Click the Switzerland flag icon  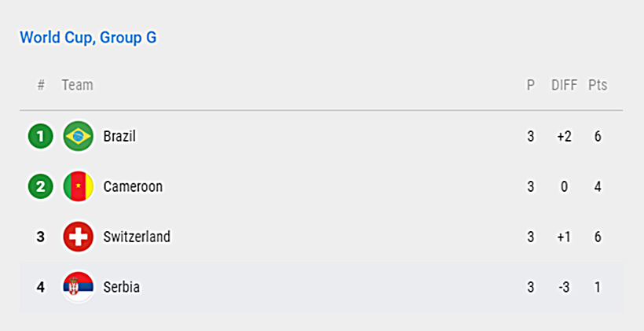[78, 237]
